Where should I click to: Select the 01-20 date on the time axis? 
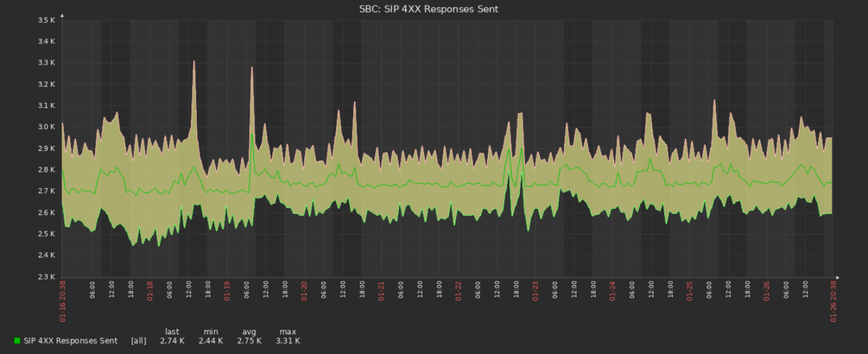pos(304,291)
